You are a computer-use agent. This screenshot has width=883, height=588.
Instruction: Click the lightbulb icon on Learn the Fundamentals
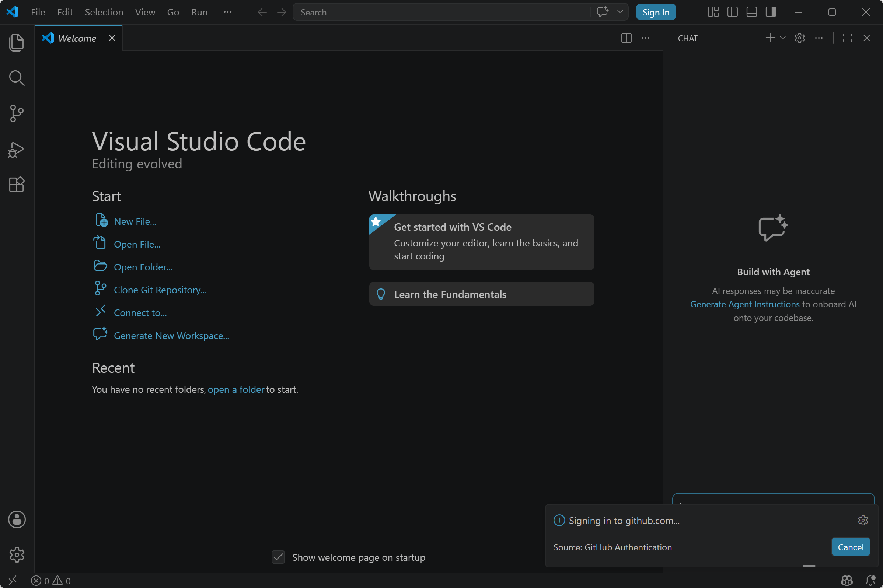coord(381,294)
